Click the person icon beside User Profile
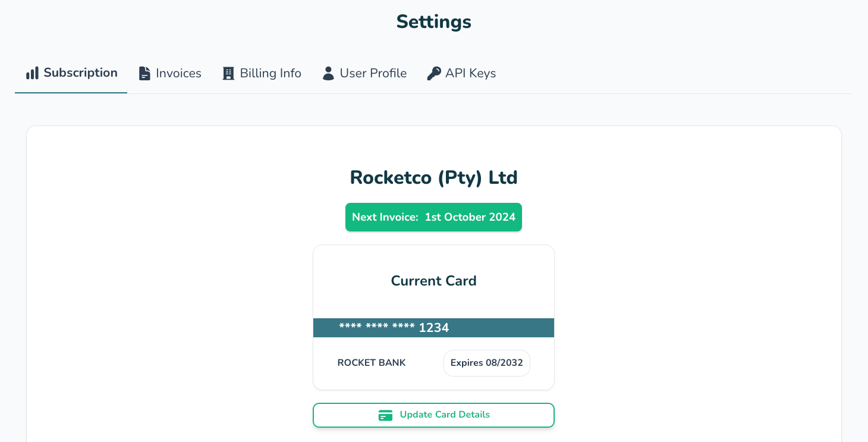 click(x=328, y=73)
